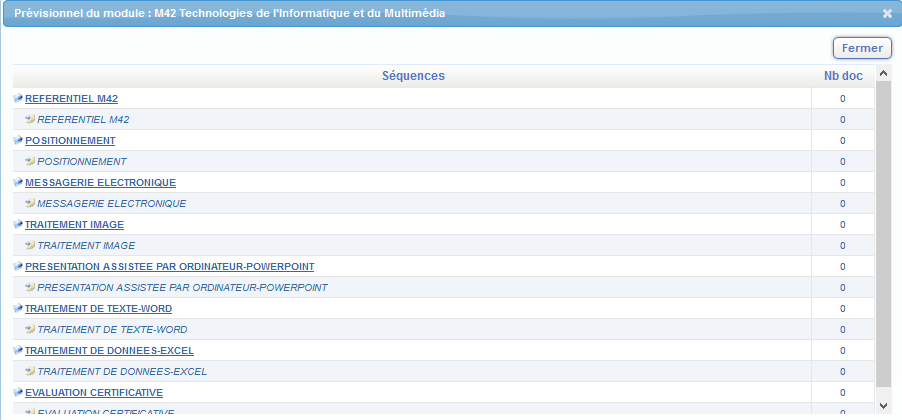This screenshot has height=420, width=902.
Task: Click the scrollbar down arrow
Action: pos(883,405)
